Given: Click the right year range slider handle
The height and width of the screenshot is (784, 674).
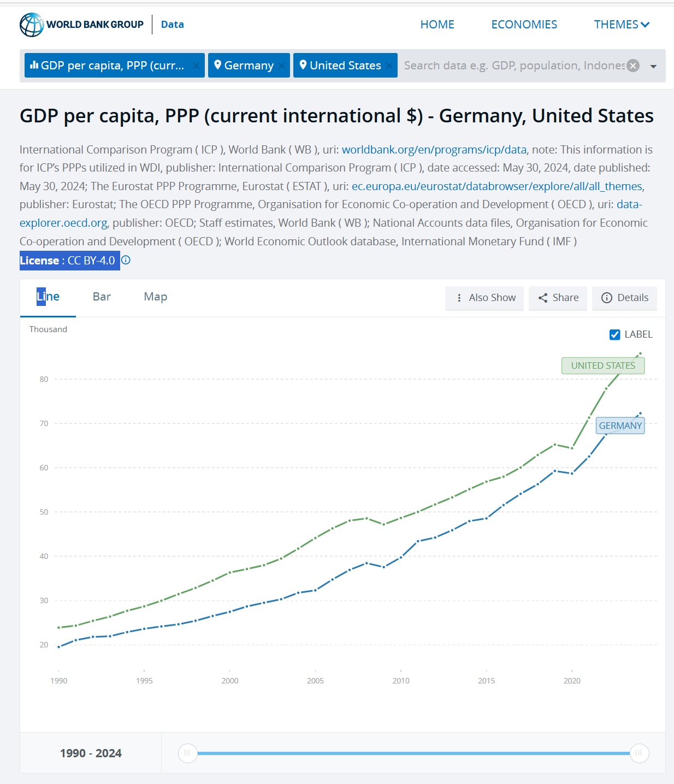Looking at the screenshot, I should point(639,753).
